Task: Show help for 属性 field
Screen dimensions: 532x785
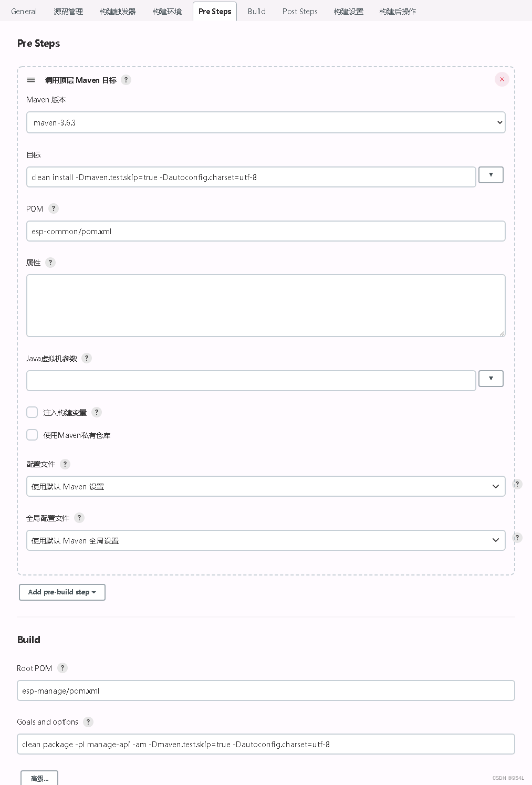Action: 50,263
